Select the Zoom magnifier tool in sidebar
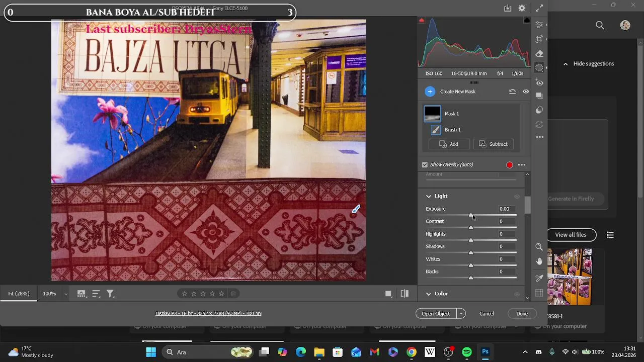Screen dimensions: 644x362 [539, 247]
